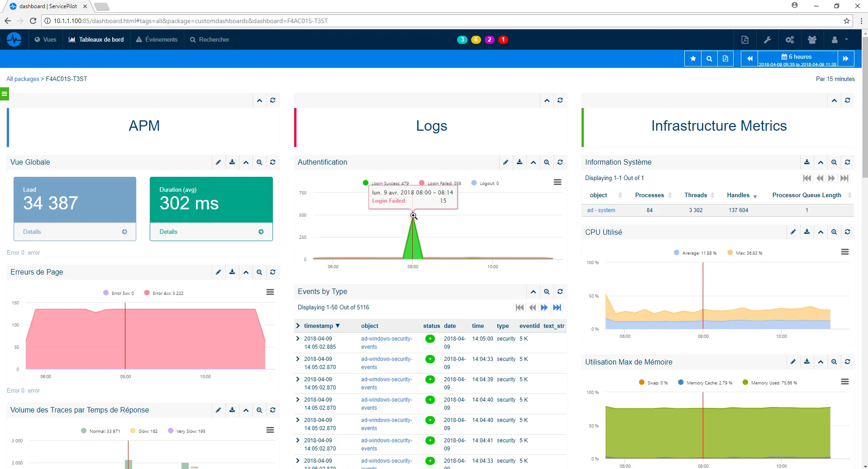Refresh the CPU Utilisé panel
Image resolution: width=868 pixels, height=469 pixels.
point(847,232)
